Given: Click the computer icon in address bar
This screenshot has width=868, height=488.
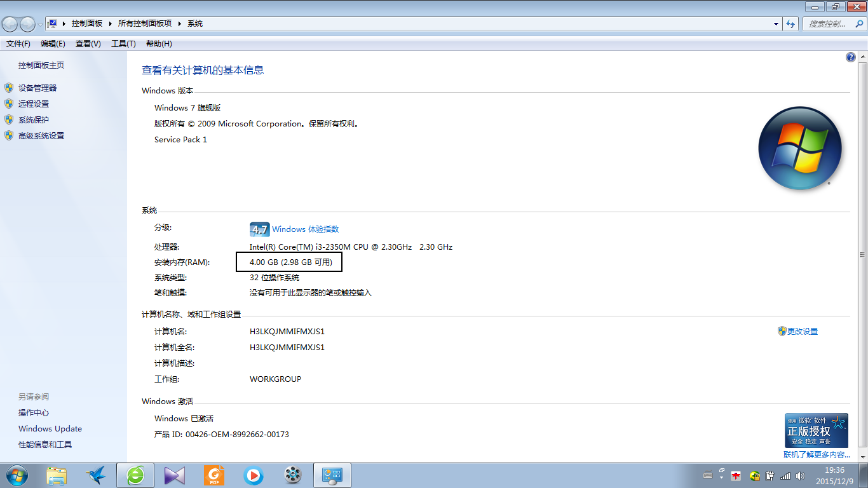Looking at the screenshot, I should 53,23.
